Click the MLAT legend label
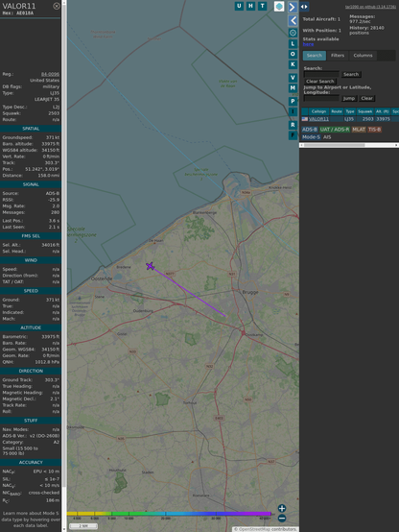This screenshot has width=399, height=532. click(x=359, y=130)
